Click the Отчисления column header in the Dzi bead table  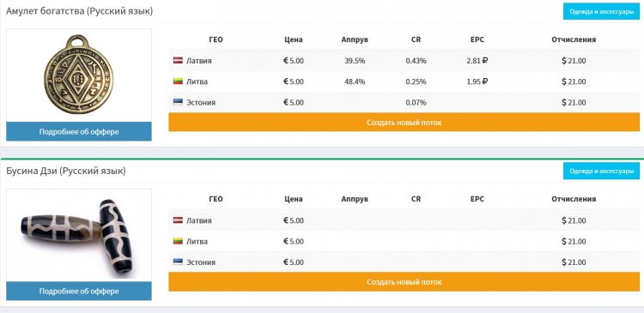coord(574,199)
